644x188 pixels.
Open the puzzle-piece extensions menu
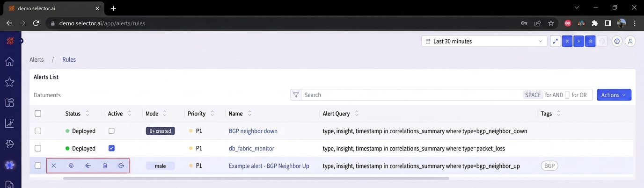tap(595, 23)
